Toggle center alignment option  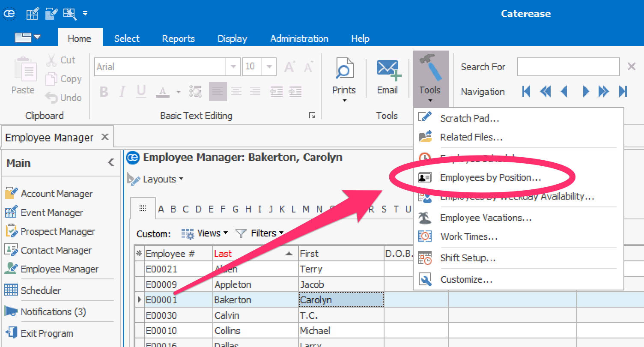(236, 91)
